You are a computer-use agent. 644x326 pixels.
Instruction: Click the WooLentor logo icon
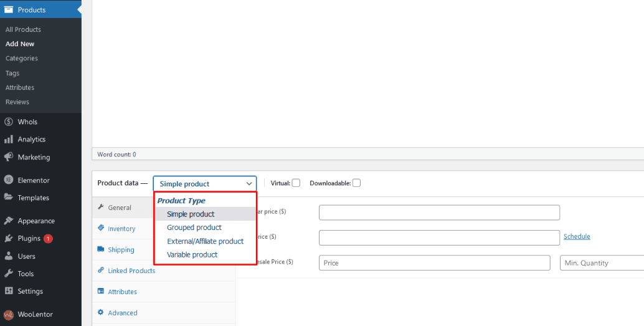(9, 315)
